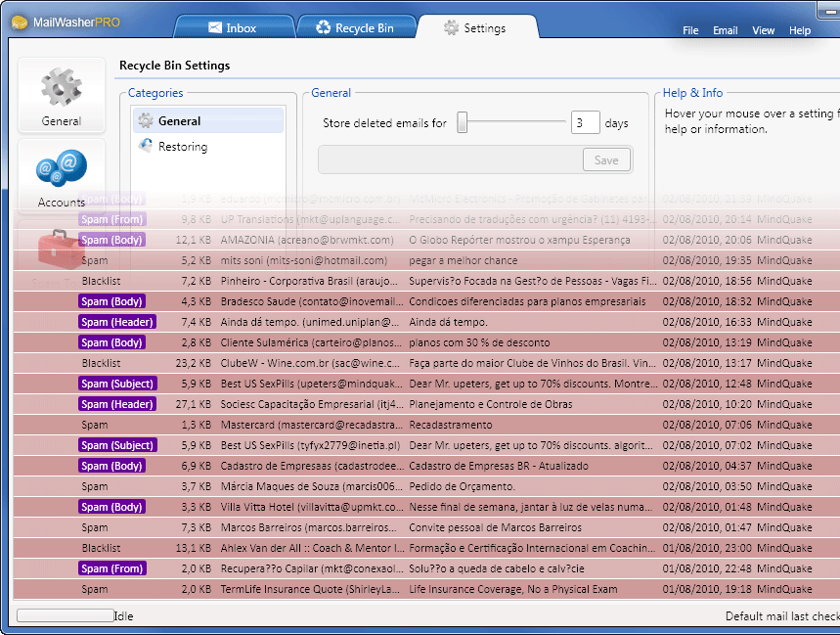The height and width of the screenshot is (635, 840).
Task: Click the 01/08/2010, 23:00 date cell
Action: [x=707, y=548]
